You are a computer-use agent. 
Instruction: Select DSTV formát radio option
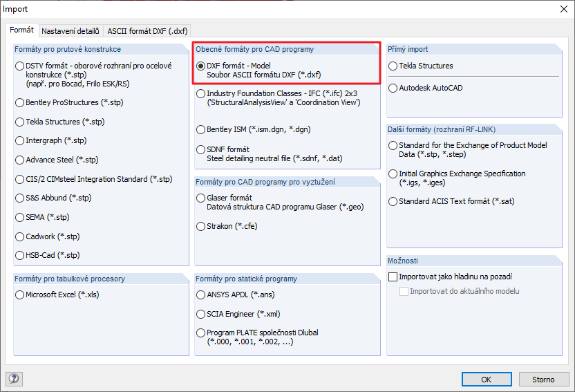click(19, 66)
